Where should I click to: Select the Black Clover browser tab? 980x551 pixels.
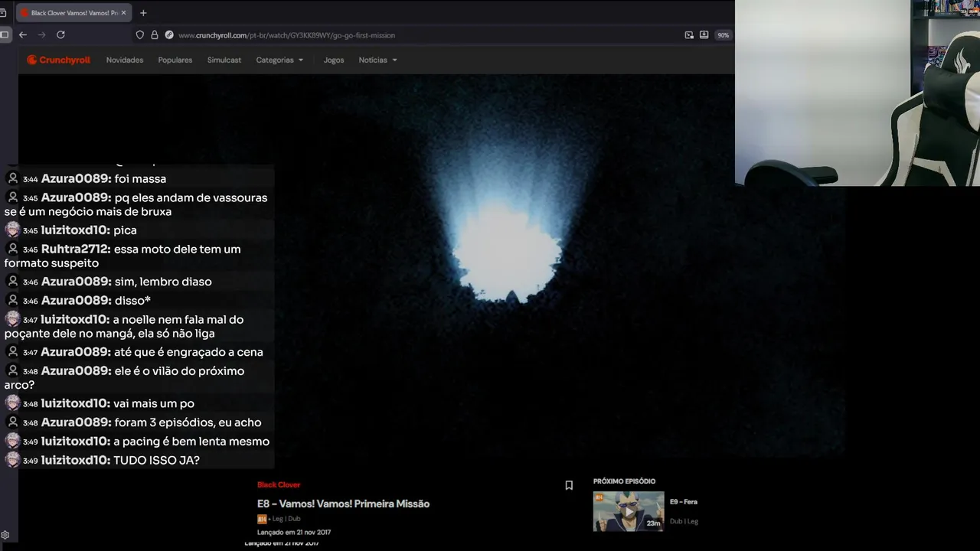point(73,13)
